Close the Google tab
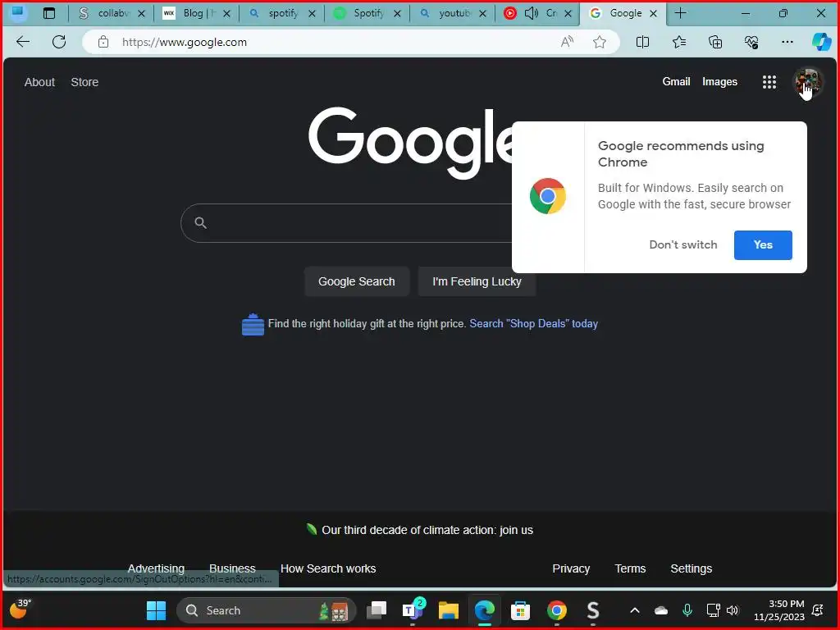The width and height of the screenshot is (840, 630). pos(653,13)
